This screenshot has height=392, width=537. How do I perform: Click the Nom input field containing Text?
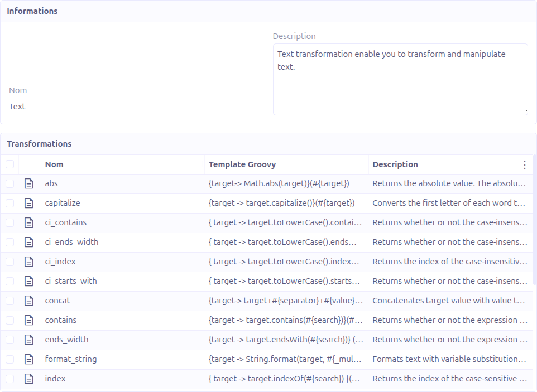pos(137,107)
